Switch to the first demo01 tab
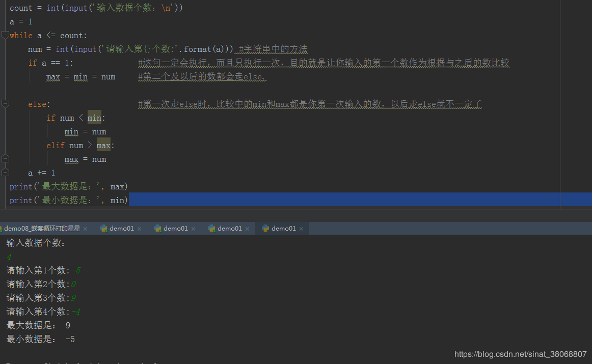The height and width of the screenshot is (364, 592). (x=121, y=229)
